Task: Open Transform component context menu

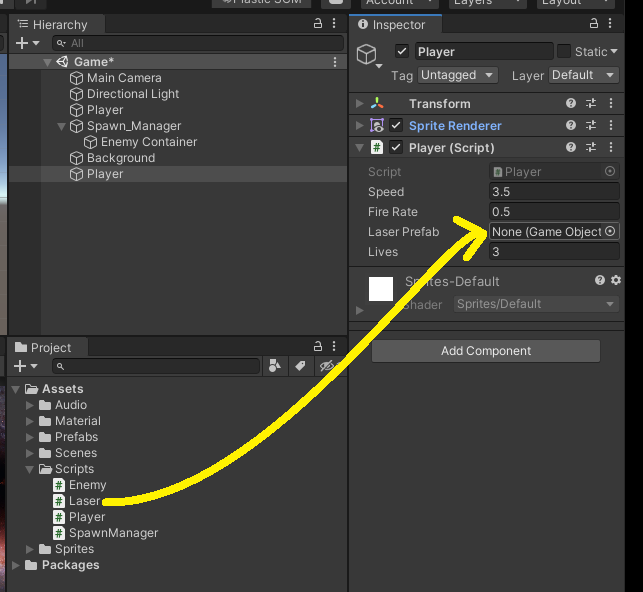Action: tap(611, 103)
